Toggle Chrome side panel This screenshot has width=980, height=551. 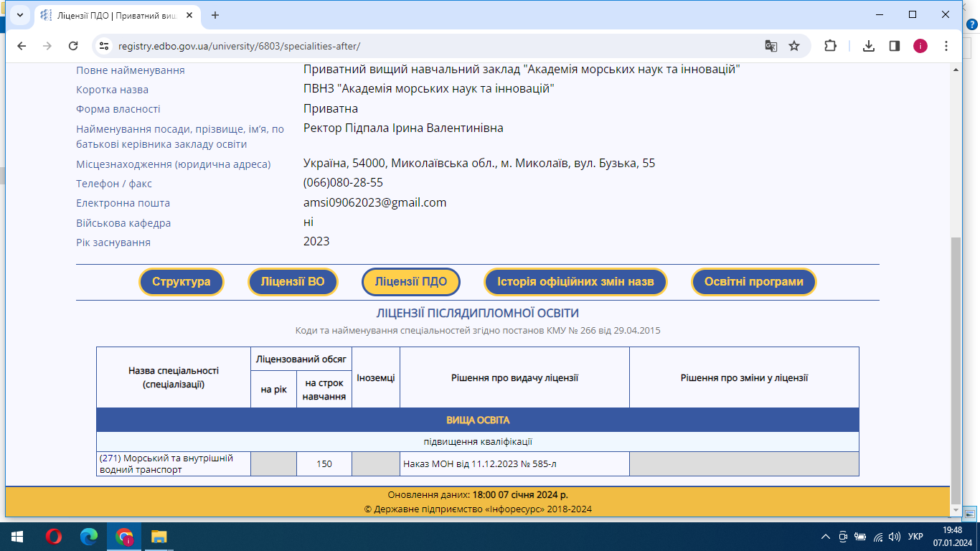pos(895,46)
